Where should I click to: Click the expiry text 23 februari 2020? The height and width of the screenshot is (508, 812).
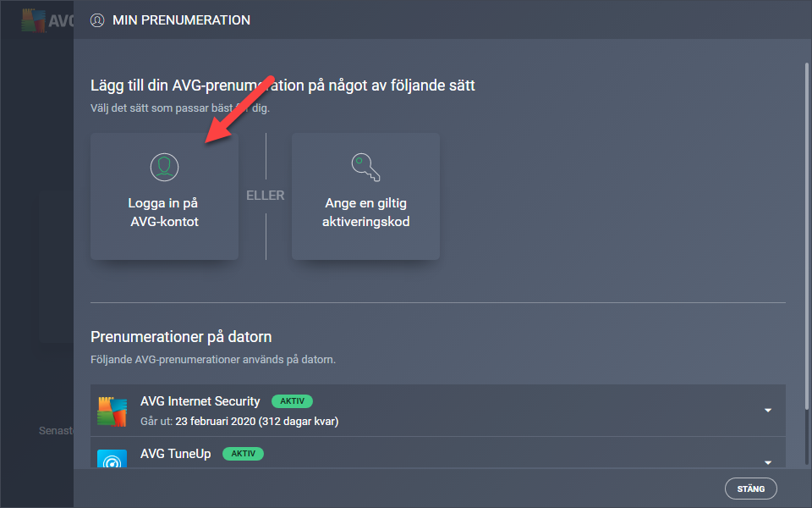[x=216, y=421]
